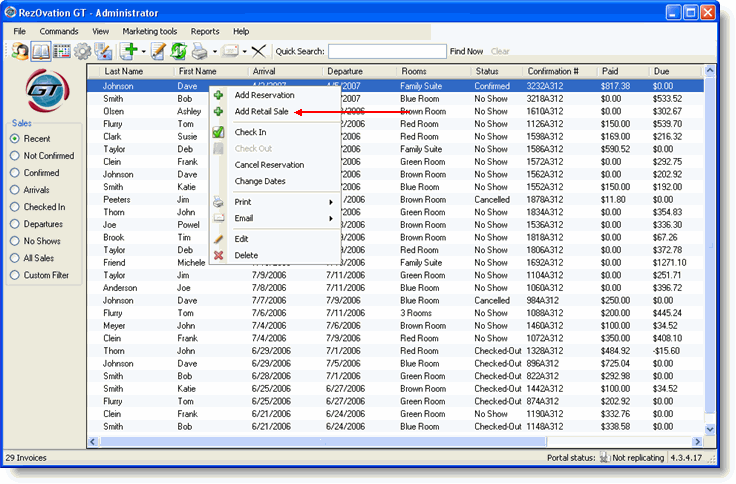Screen dimensions: 736x484
Task: Click the green plus icon beside Add Retail Sale
Action: 218,112
